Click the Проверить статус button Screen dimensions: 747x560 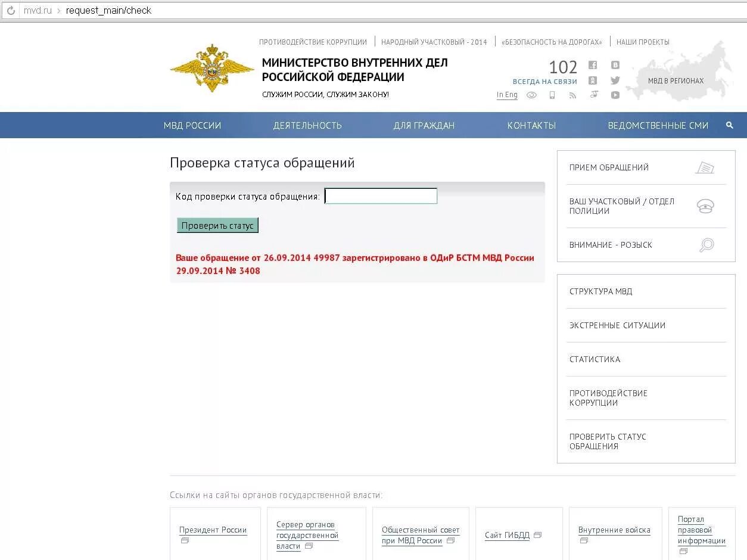point(217,225)
